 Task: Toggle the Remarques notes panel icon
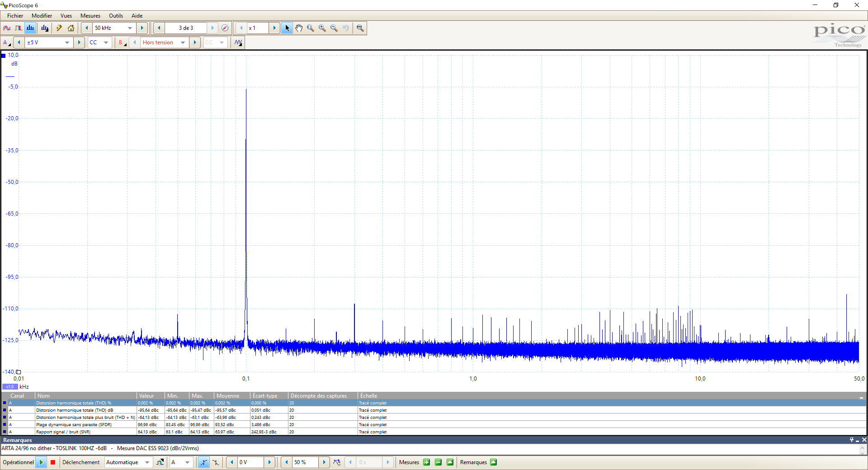point(494,462)
